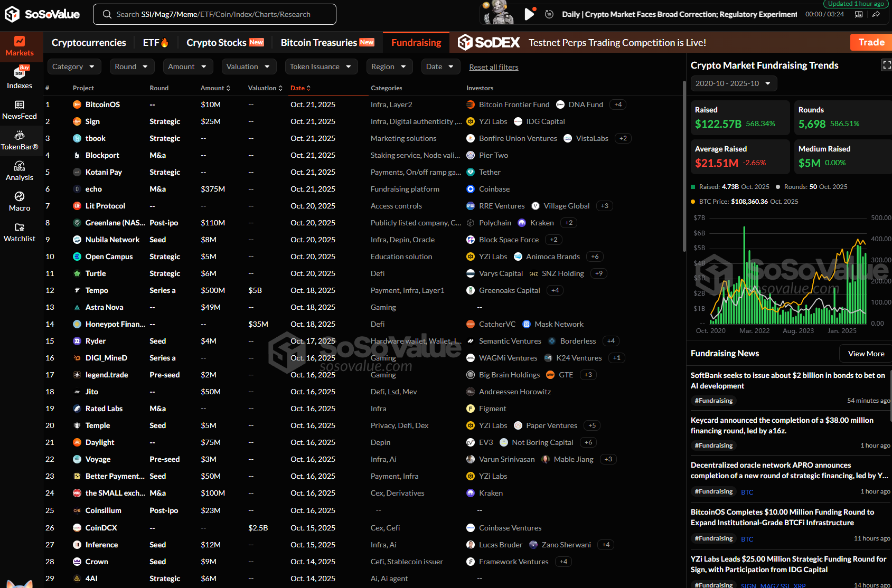Switch to the Bitcoin Treasuries tab
Viewport: 892px width, 588px height.
click(x=327, y=43)
